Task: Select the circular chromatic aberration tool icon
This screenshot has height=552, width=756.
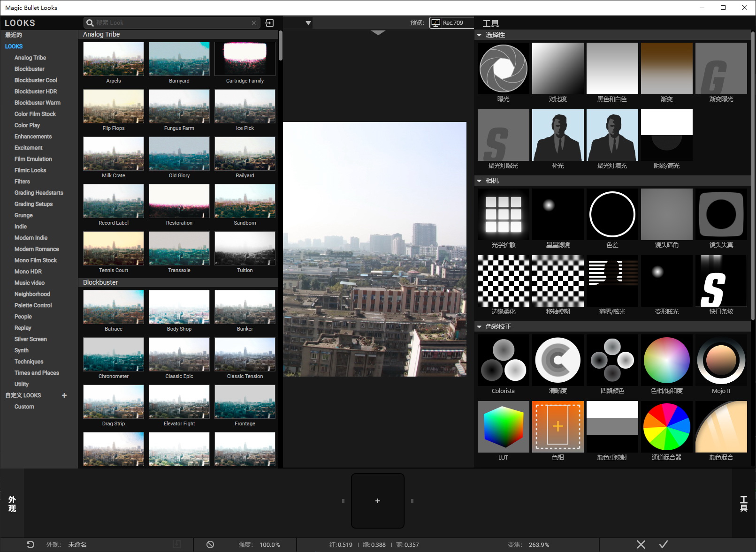Action: coord(612,214)
